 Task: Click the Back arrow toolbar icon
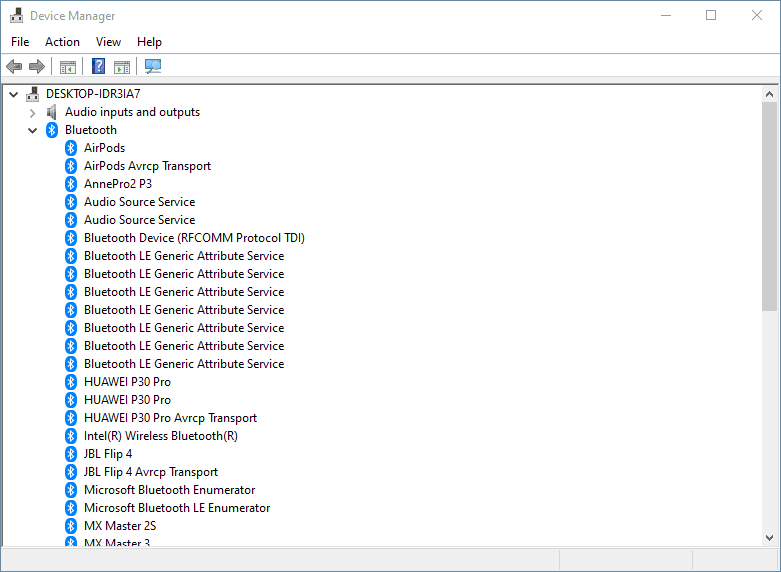click(x=14, y=66)
